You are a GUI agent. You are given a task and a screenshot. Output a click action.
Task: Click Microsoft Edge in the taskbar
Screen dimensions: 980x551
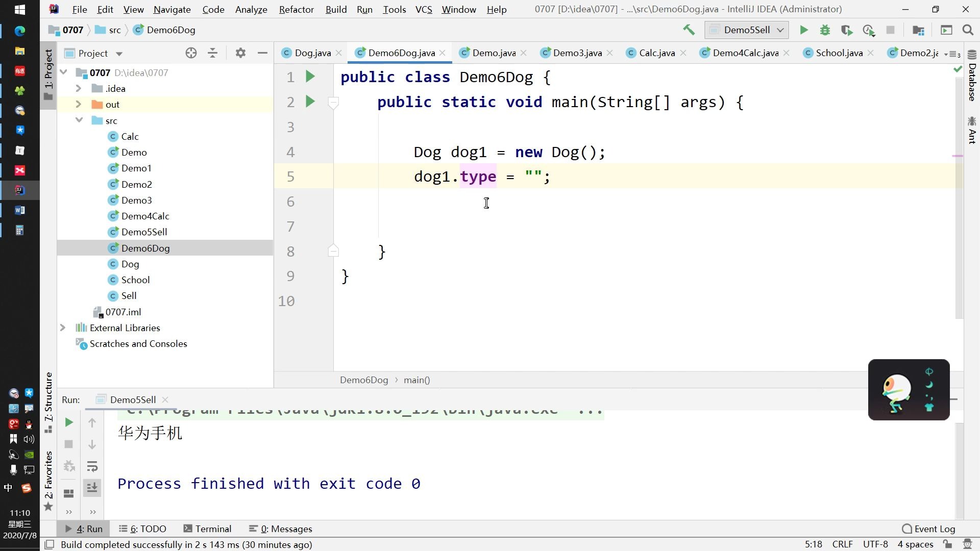point(19,31)
